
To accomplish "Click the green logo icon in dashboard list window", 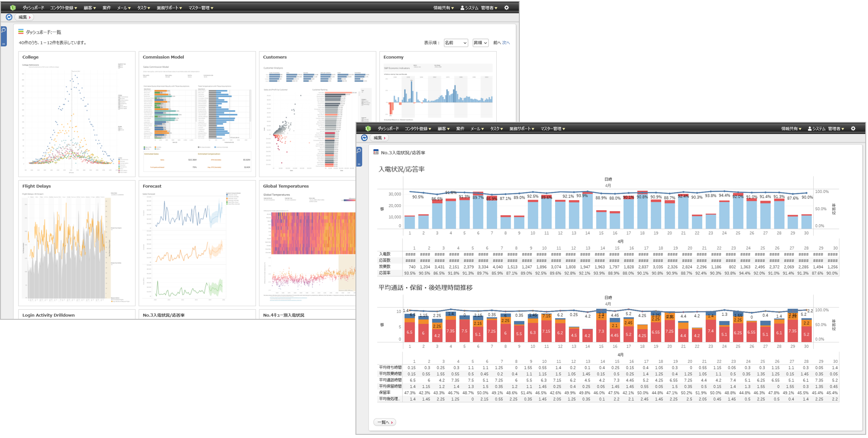I will pyautogui.click(x=13, y=8).
